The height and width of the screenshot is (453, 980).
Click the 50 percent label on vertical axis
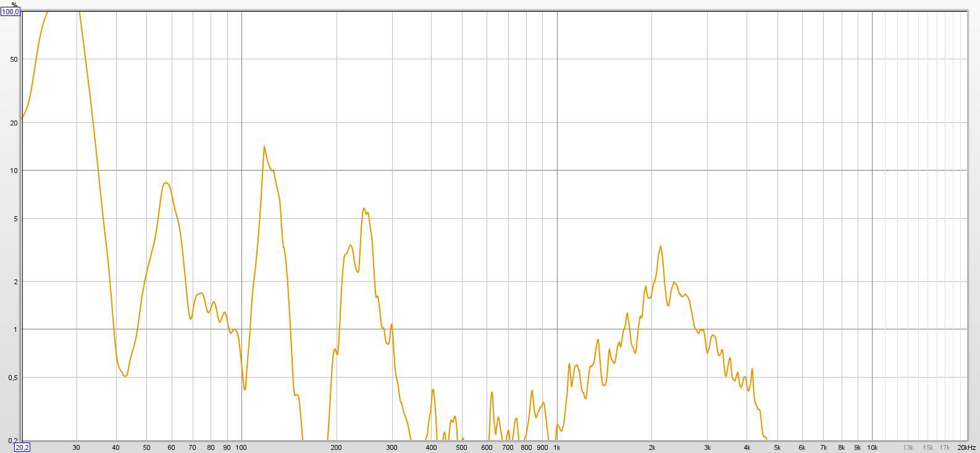tap(14, 60)
